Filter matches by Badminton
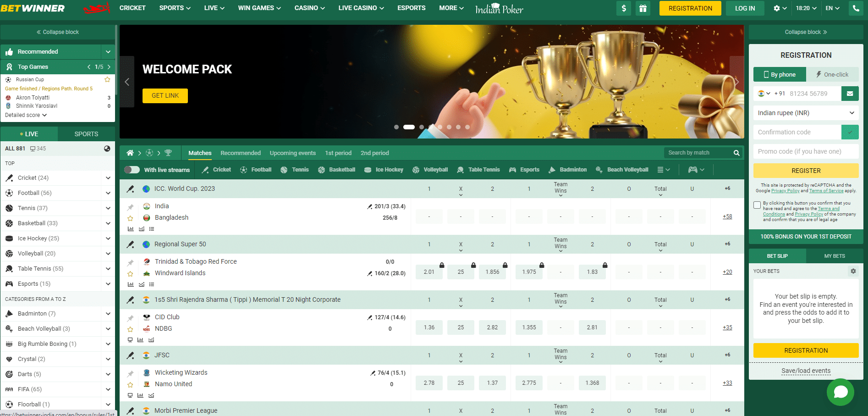The width and height of the screenshot is (868, 416). (x=567, y=170)
